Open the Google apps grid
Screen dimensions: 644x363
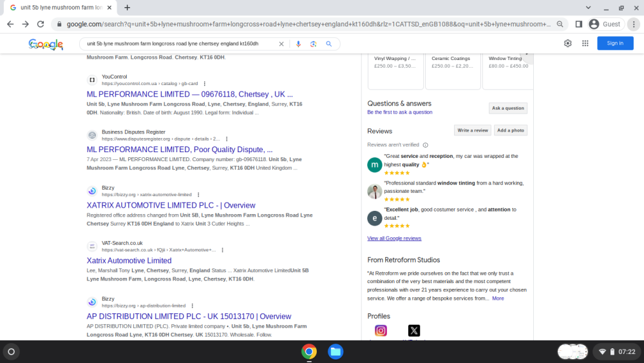point(585,43)
